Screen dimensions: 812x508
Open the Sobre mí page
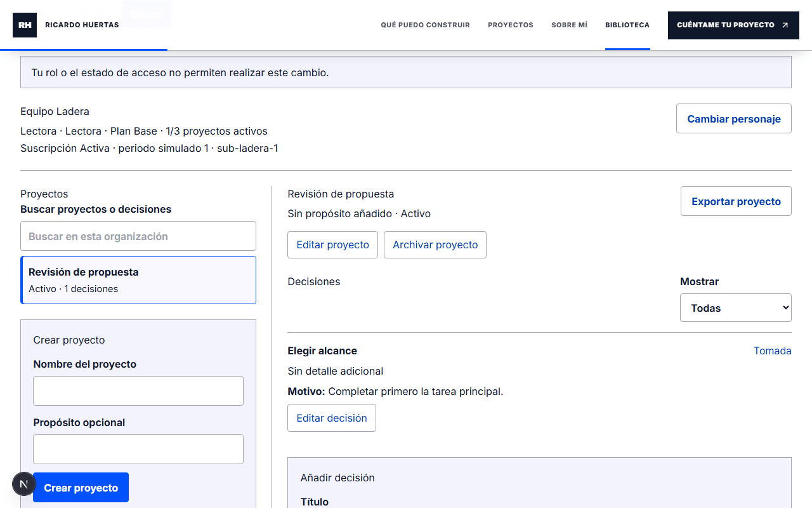pyautogui.click(x=569, y=25)
